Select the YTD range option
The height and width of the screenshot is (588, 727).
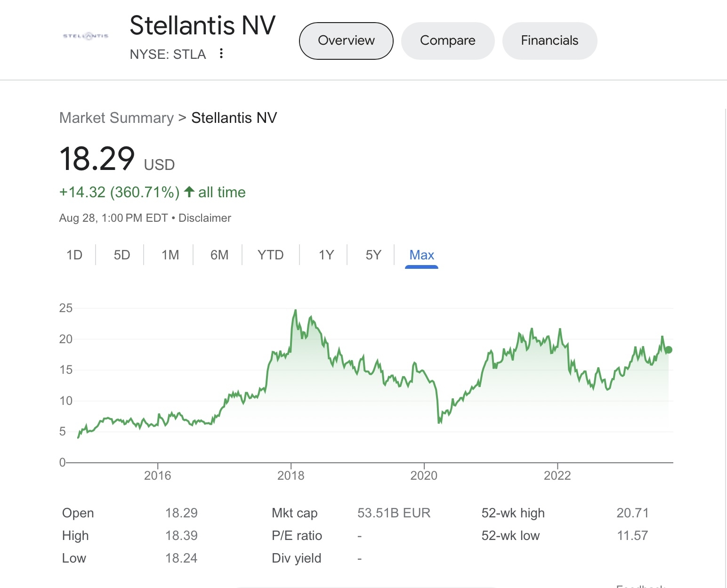(x=270, y=255)
